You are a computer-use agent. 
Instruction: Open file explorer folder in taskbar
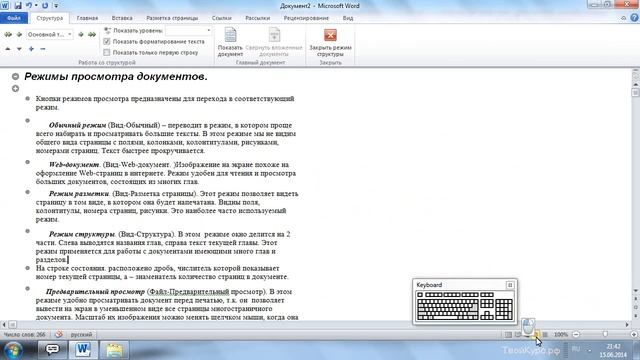[114, 350]
